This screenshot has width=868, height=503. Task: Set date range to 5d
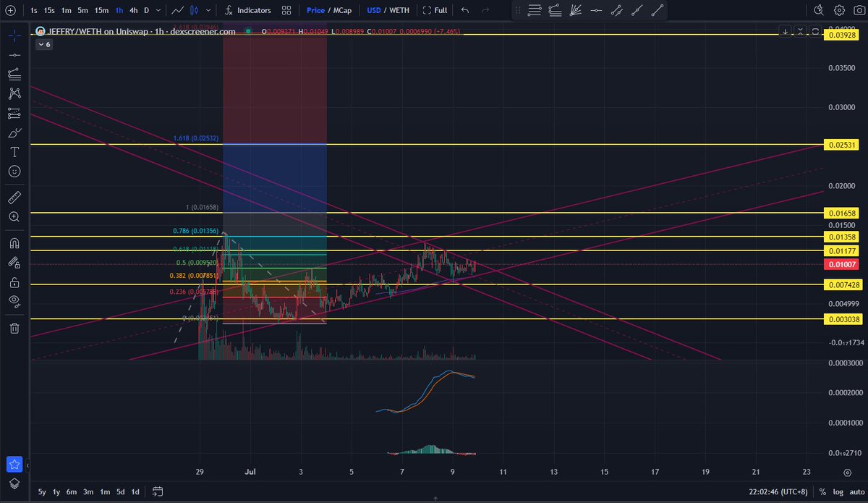click(119, 491)
